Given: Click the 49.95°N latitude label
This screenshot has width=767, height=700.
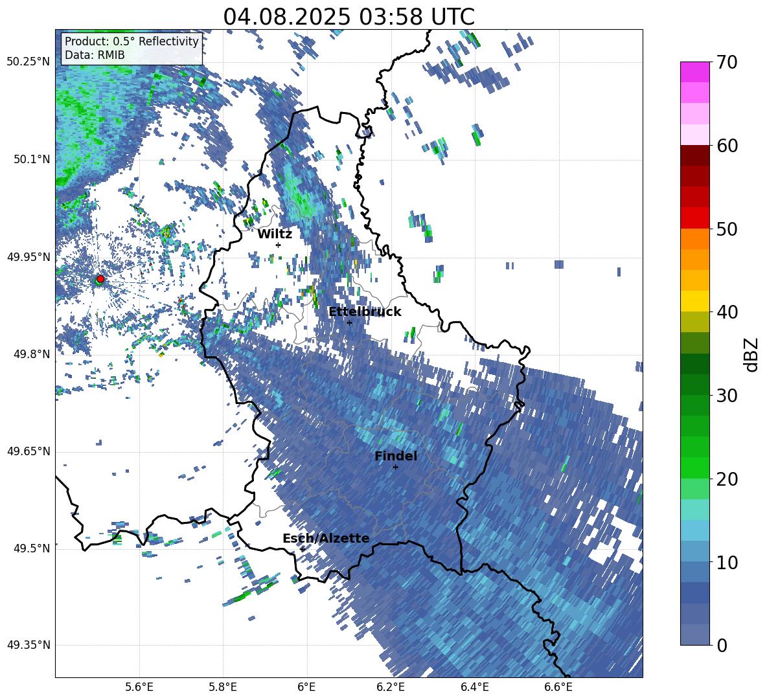Looking at the screenshot, I should click(29, 256).
